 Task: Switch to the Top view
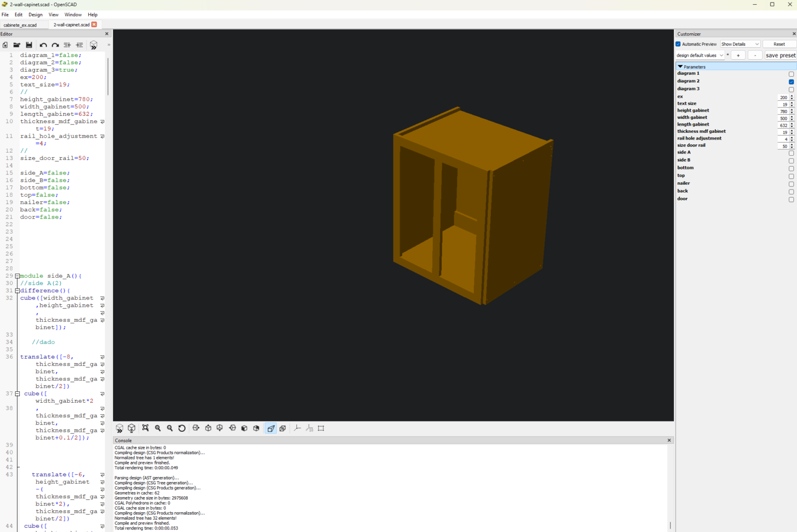[208, 428]
